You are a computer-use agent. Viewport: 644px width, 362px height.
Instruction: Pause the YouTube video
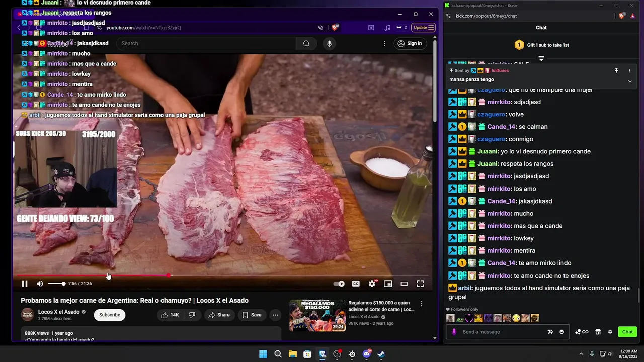coord(24,284)
